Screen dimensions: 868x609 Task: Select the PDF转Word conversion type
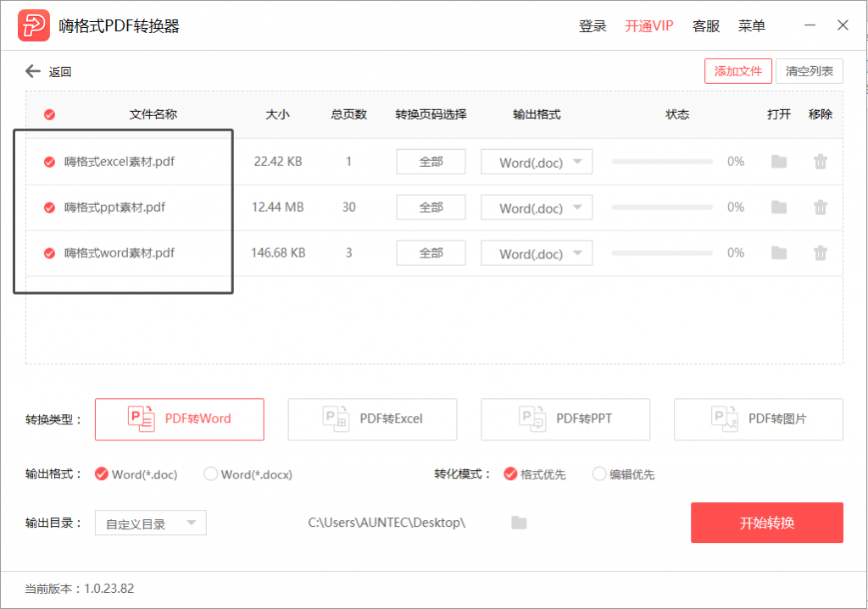coord(180,419)
